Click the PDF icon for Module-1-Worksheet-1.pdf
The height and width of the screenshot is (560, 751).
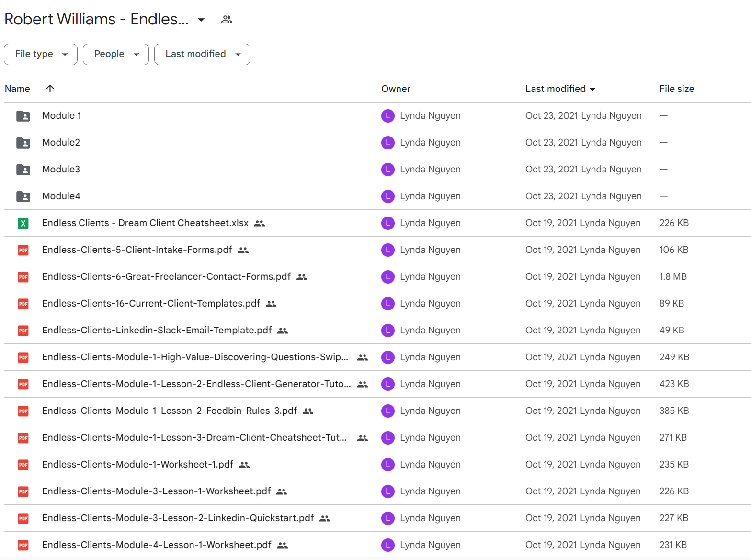(23, 465)
